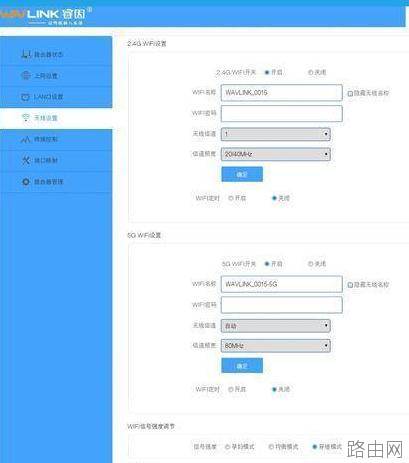Viewport: 409px width, 463px height.
Task: Open 2.4G channel bandwidth dropdown 20/40MHz
Action: [276, 154]
